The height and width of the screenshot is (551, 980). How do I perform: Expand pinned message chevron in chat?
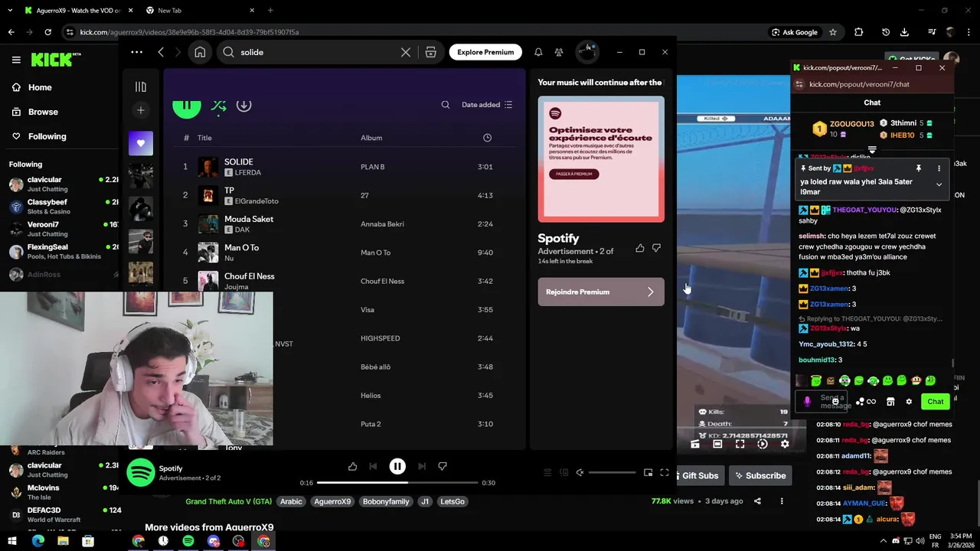939,184
